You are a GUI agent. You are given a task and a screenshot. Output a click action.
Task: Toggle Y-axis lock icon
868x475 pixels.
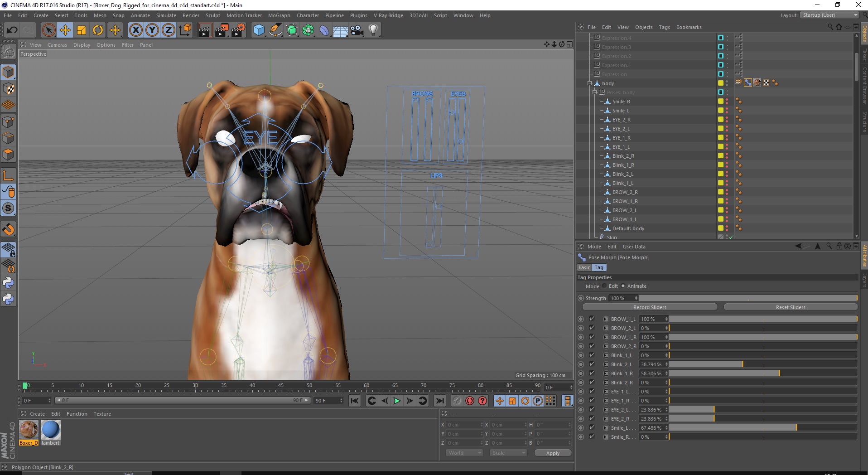coord(152,30)
